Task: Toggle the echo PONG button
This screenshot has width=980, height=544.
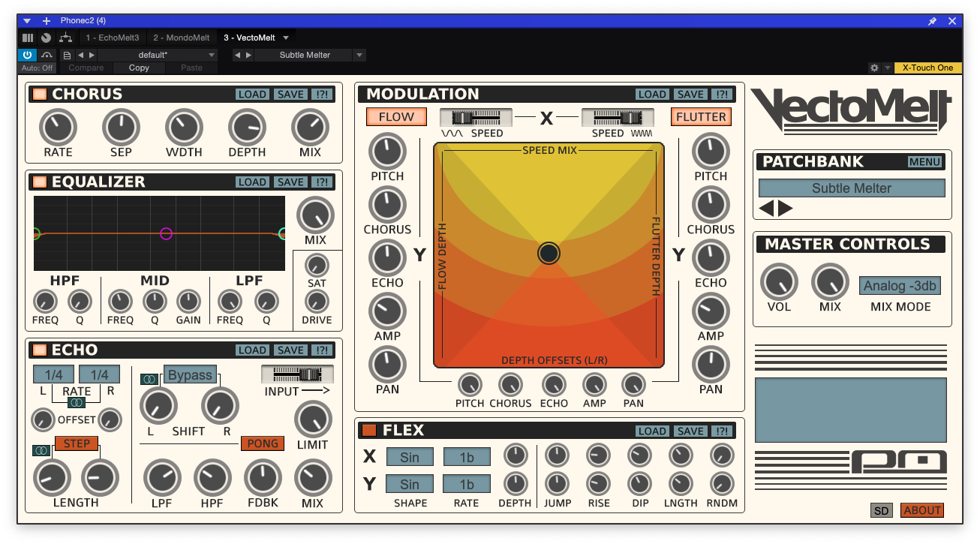Action: click(x=263, y=443)
